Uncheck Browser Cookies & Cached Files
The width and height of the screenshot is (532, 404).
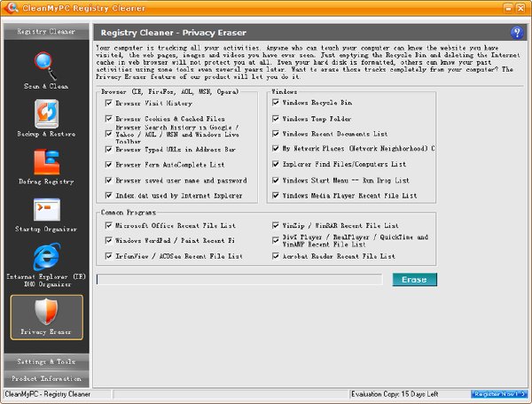108,119
